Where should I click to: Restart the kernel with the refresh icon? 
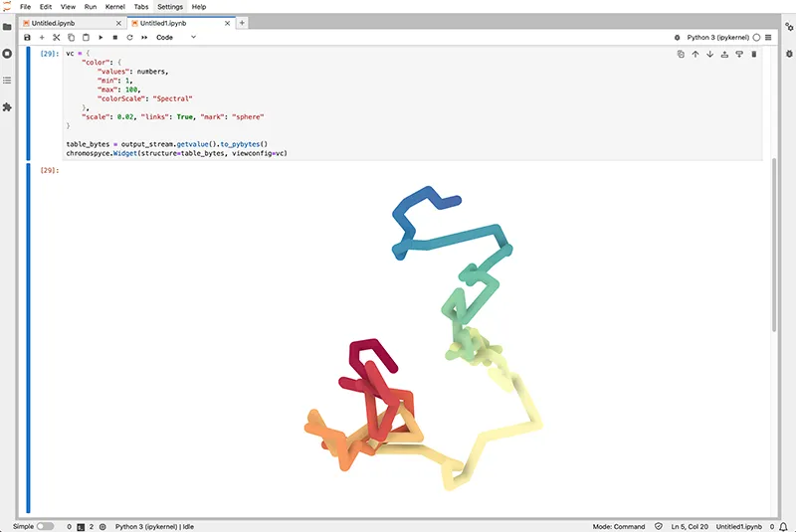pyautogui.click(x=129, y=37)
